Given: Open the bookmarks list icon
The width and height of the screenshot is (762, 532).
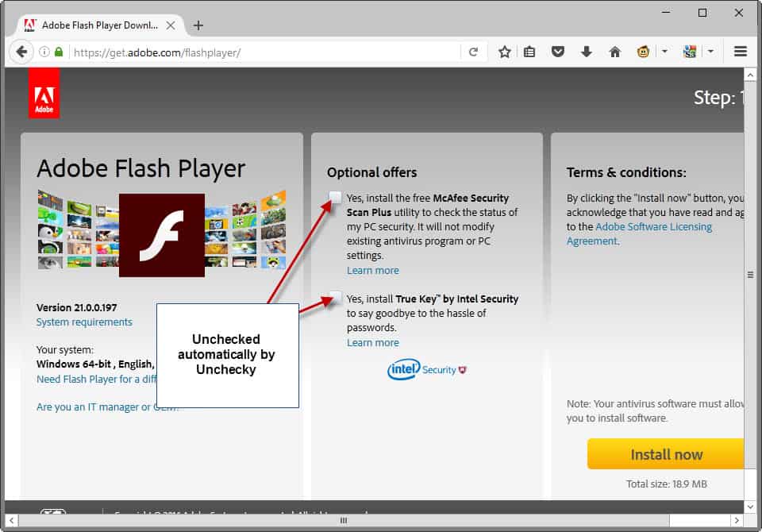Looking at the screenshot, I should [x=529, y=52].
